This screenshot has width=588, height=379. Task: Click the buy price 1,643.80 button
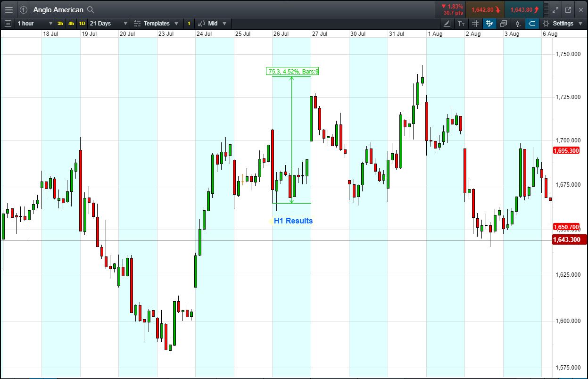pyautogui.click(x=523, y=9)
